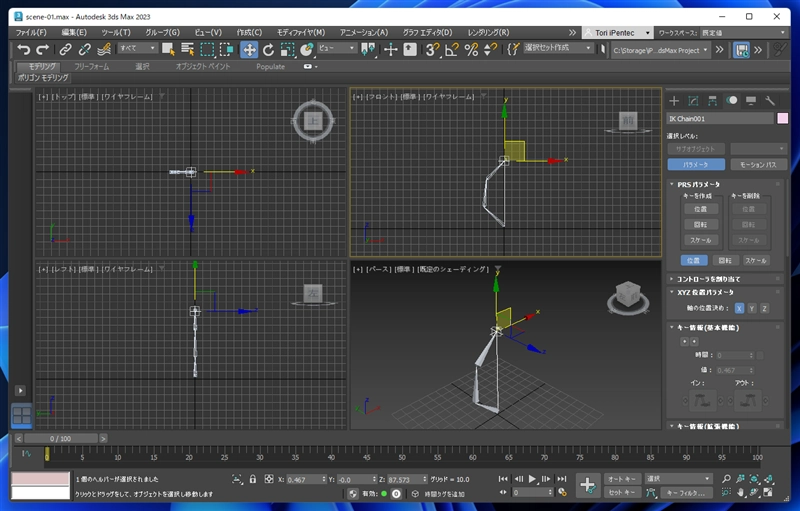
Task: Open the reference coordinate system ビュー dropdown
Action: (337, 48)
